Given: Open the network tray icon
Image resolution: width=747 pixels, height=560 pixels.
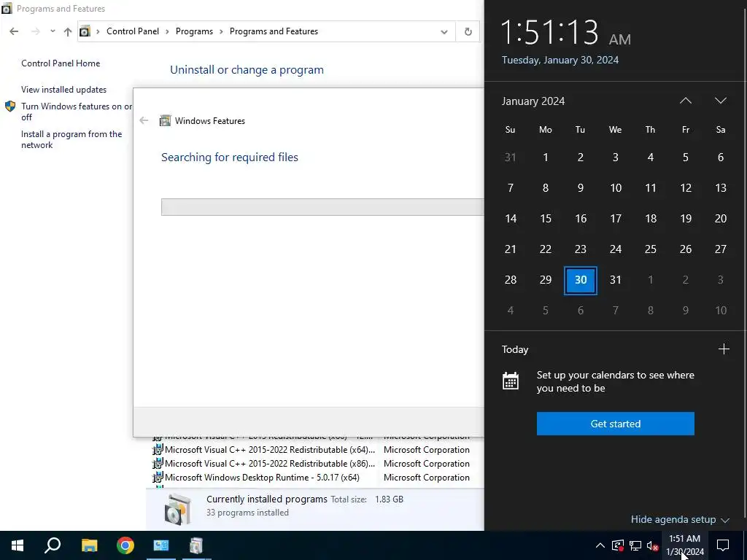Looking at the screenshot, I should 635,545.
